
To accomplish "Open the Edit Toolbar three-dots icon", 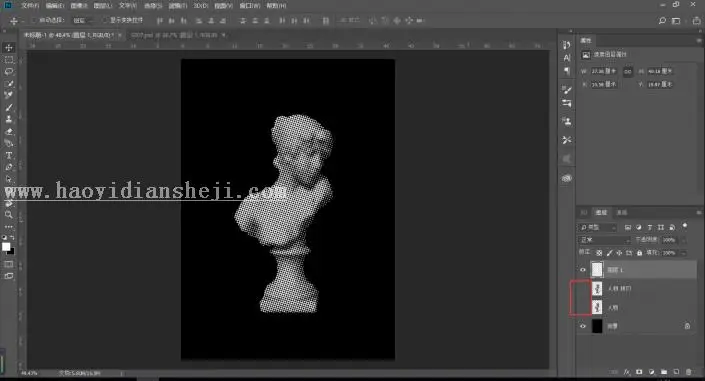I will (9, 226).
